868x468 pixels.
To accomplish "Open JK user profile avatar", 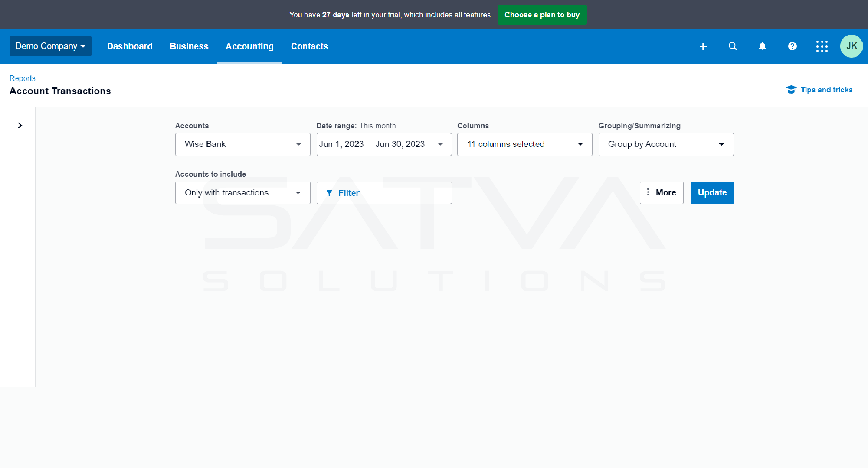I will [852, 46].
